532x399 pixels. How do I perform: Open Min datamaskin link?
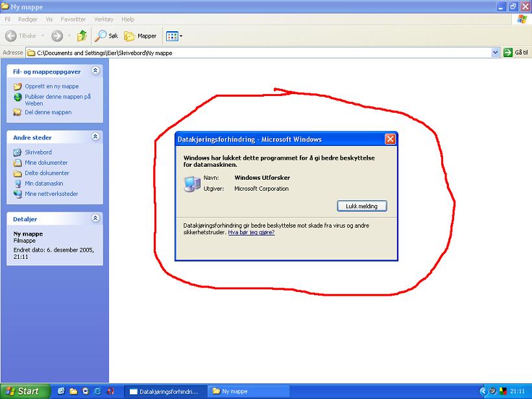[x=43, y=184]
